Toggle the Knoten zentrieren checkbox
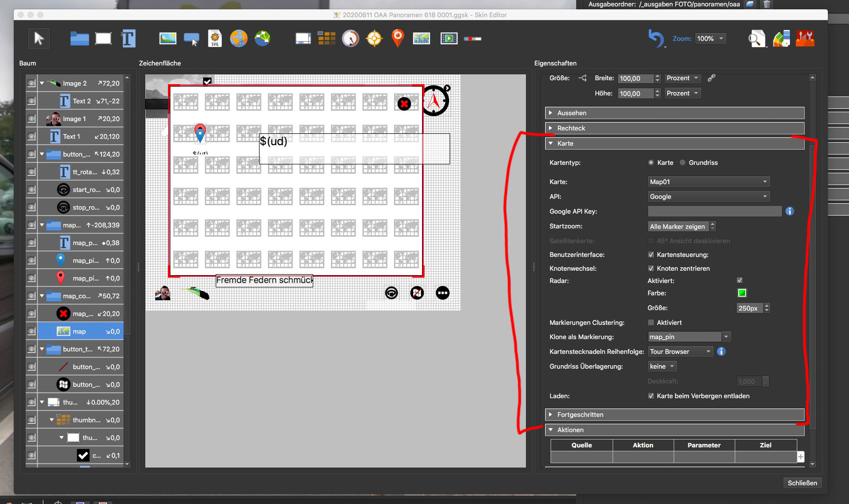The height and width of the screenshot is (504, 849). click(x=651, y=268)
